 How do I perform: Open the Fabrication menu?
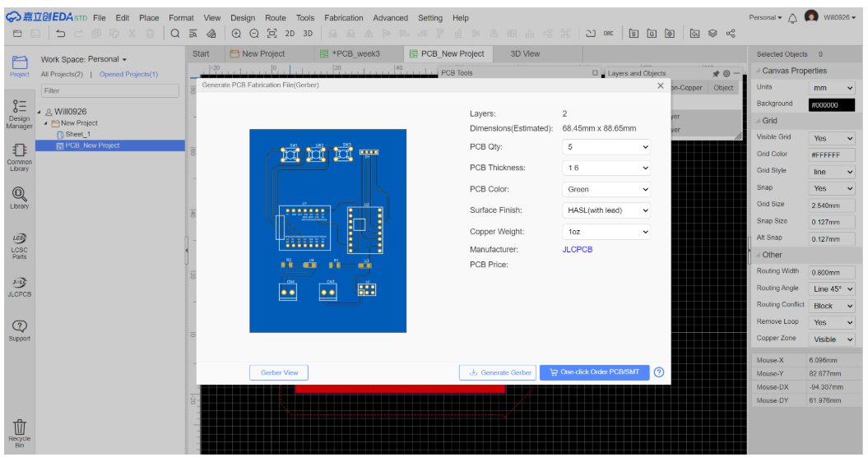[344, 18]
